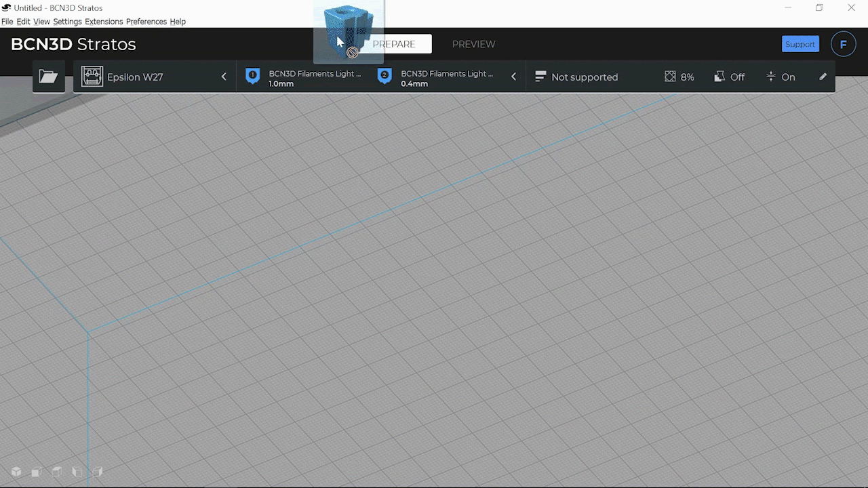The height and width of the screenshot is (488, 868).
Task: Click the Stratos title bar app icon
Action: (x=6, y=7)
